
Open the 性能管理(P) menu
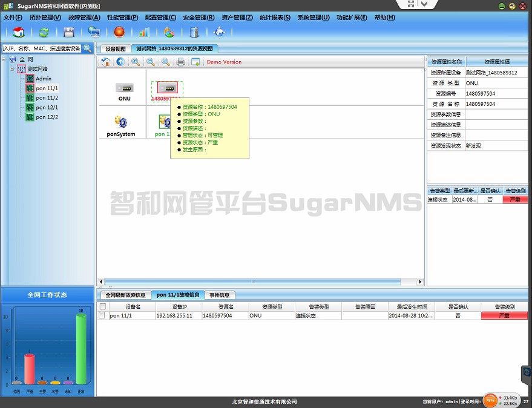[x=122, y=18]
